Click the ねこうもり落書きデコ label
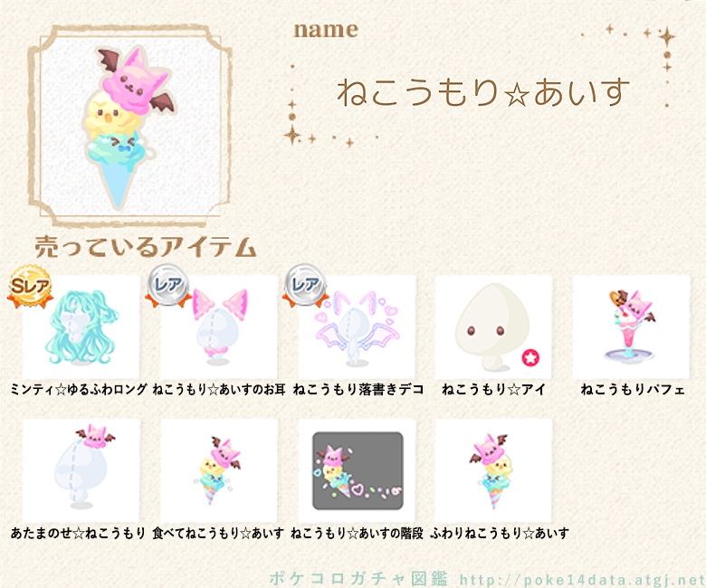The width and height of the screenshot is (706, 588). pyautogui.click(x=358, y=389)
